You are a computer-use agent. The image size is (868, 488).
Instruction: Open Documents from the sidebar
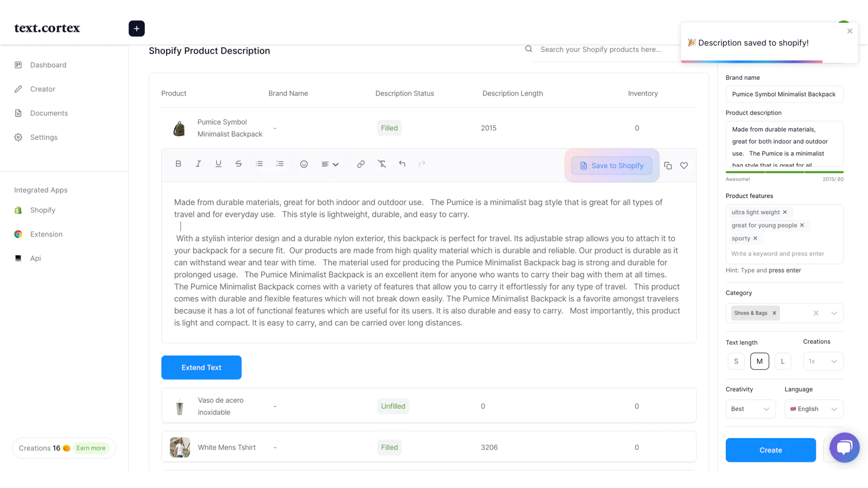49,113
